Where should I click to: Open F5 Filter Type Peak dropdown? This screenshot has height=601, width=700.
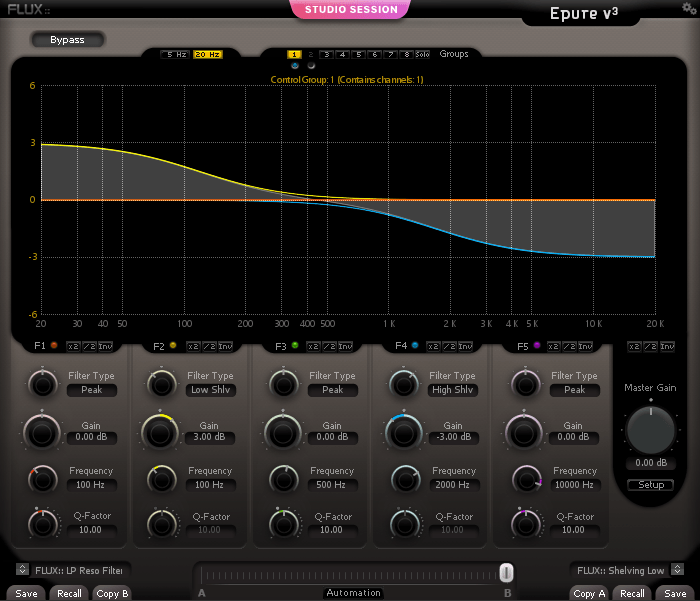575,390
